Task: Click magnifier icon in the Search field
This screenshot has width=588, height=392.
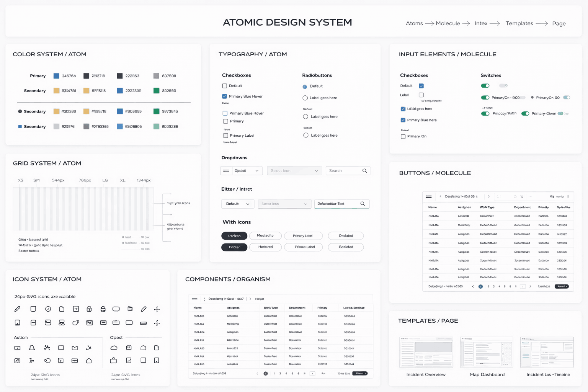Action: (x=364, y=171)
